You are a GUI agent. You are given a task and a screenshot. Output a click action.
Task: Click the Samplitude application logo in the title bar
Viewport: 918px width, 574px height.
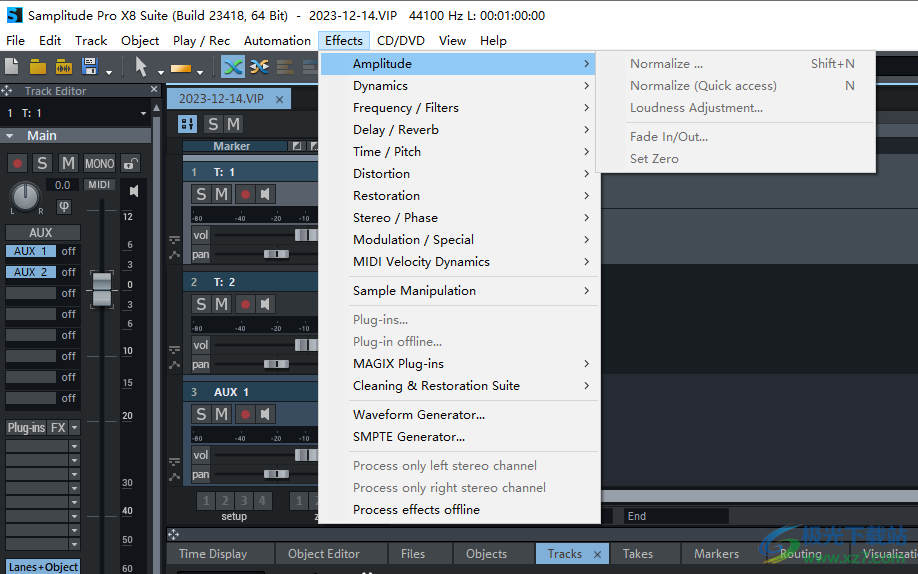point(14,15)
